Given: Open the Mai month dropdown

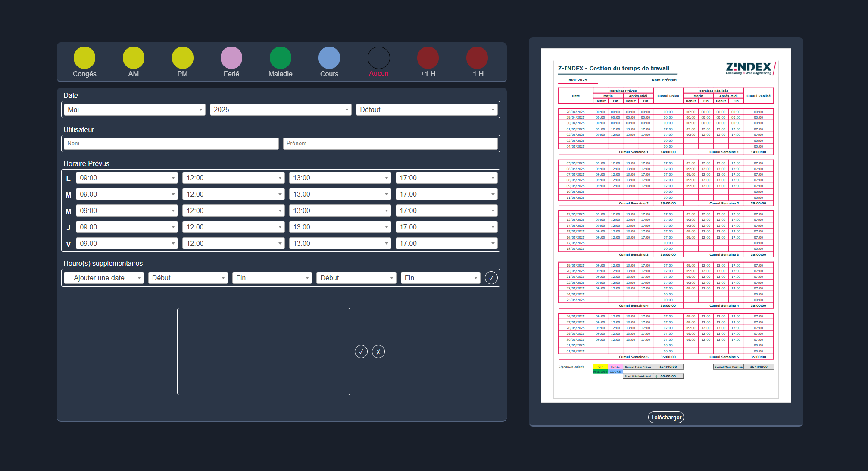Looking at the screenshot, I should coord(135,110).
